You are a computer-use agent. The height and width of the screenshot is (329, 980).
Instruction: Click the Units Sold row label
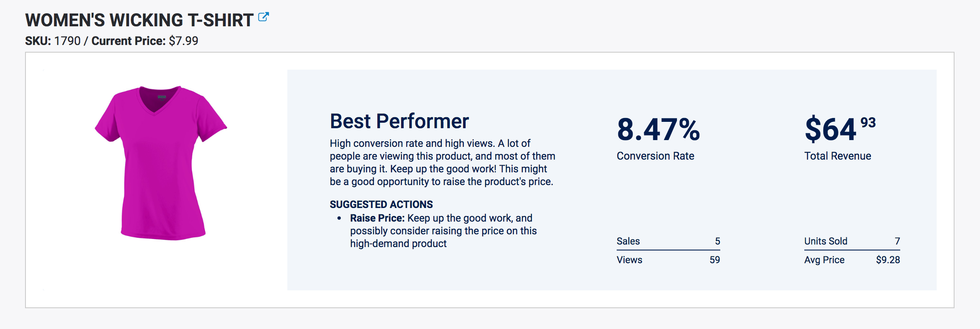(826, 241)
